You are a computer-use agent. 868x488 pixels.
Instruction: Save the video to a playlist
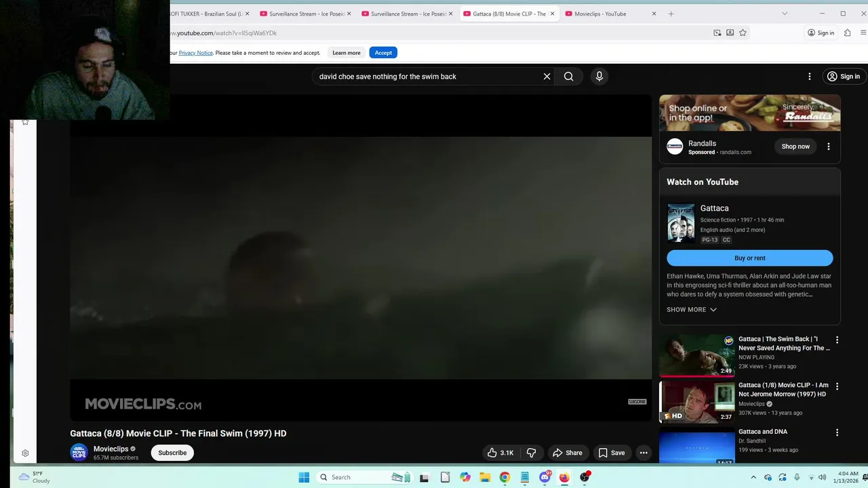[611, 453]
